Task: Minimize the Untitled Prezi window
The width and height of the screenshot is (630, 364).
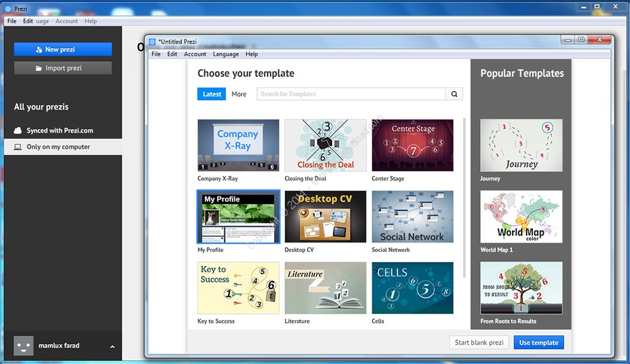Action: (x=568, y=40)
